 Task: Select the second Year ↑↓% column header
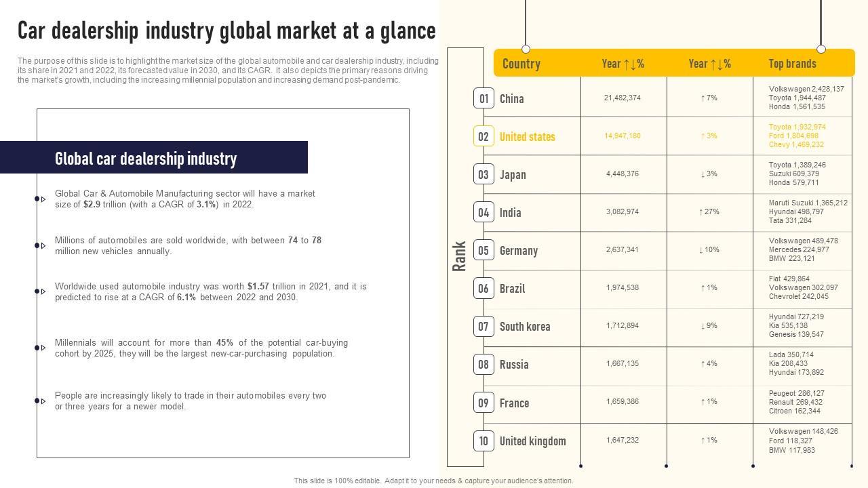pos(709,64)
